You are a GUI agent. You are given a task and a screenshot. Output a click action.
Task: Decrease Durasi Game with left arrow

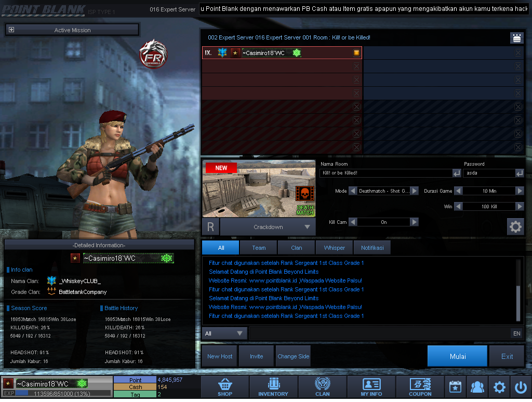pos(458,191)
